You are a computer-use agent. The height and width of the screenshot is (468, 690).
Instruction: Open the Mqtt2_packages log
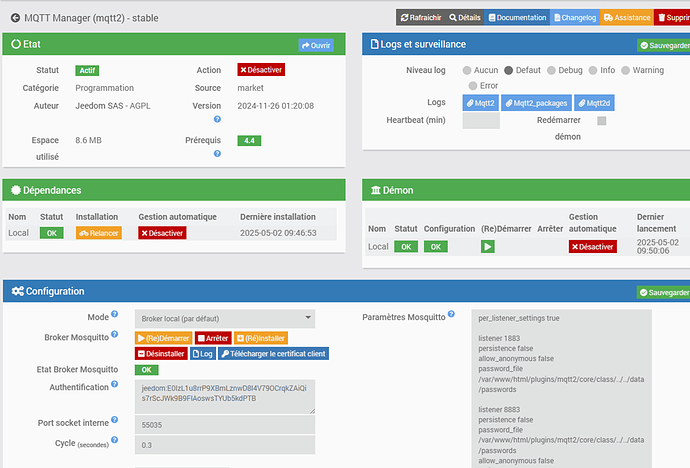(536, 103)
